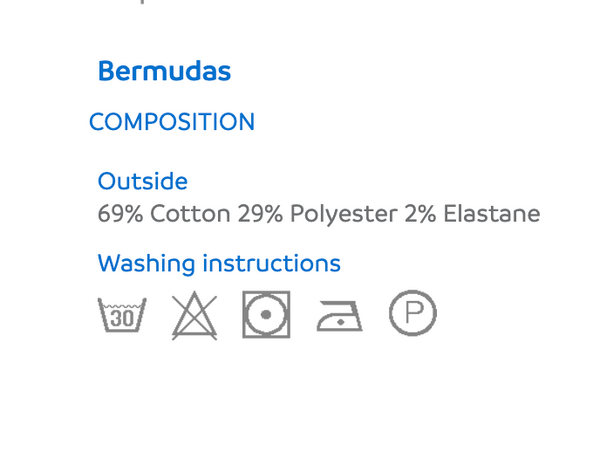Screen dimensions: 600x466
Task: Click the Bermudas heading
Action: 165,71
